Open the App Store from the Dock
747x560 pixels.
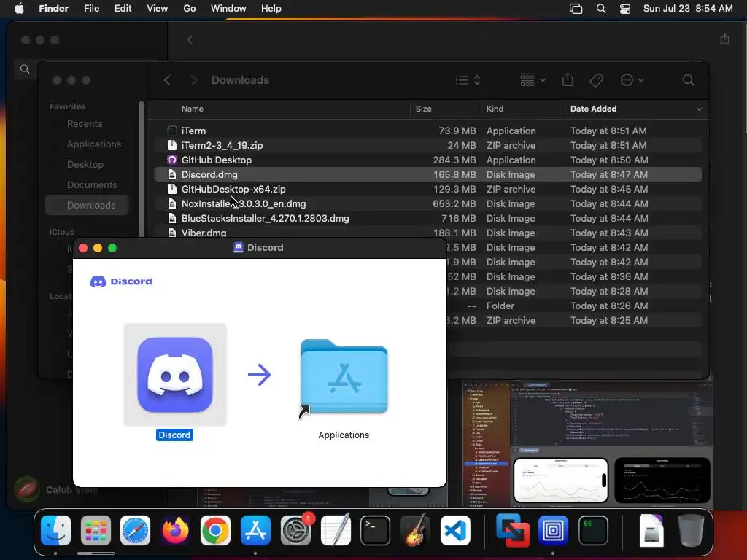click(255, 531)
